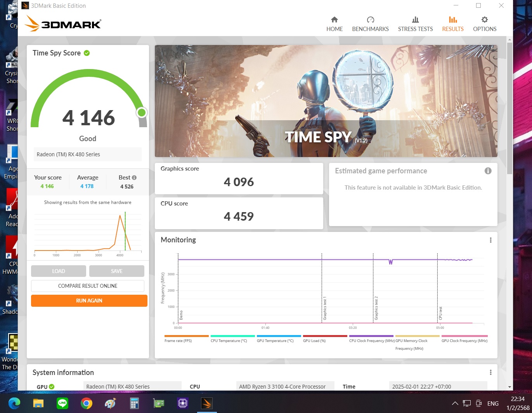This screenshot has width=532, height=413.
Task: Open Google Chrome from the taskbar
Action: click(x=87, y=403)
